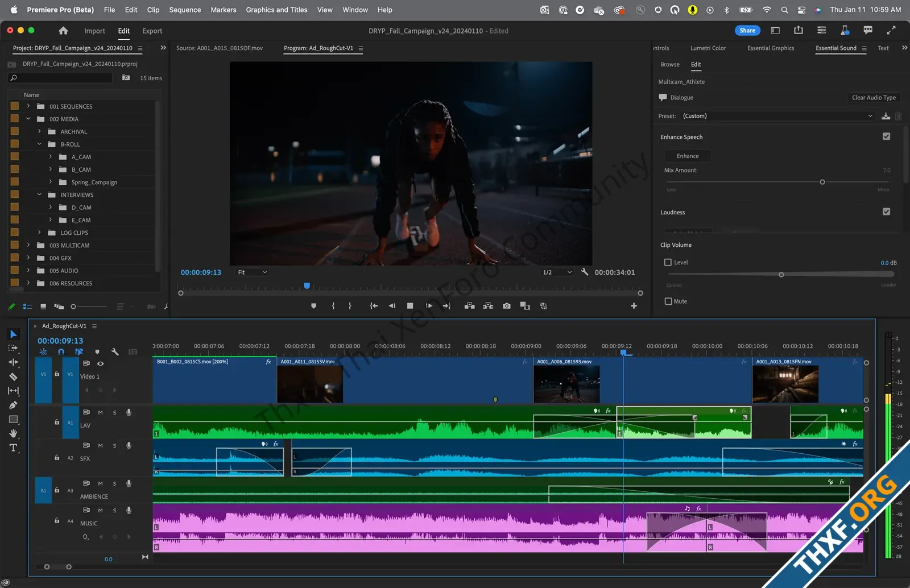Open the Preset (Custom) dropdown

tap(777, 116)
